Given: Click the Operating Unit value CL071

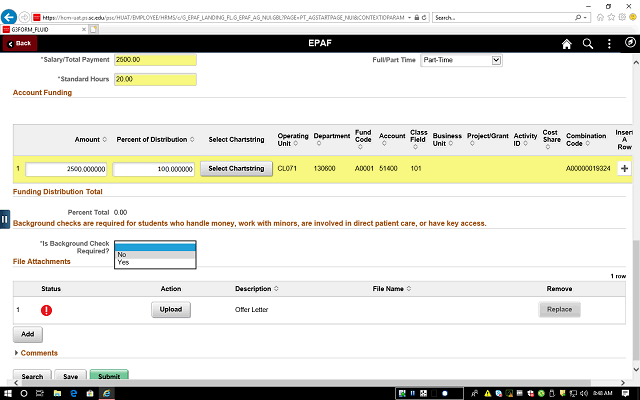Looking at the screenshot, I should pos(287,169).
